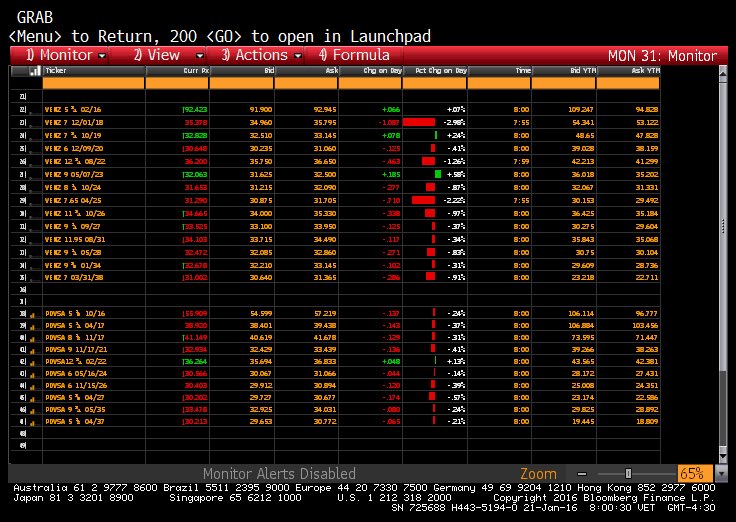The width and height of the screenshot is (736, 522).
Task: Click the zoom out minus button
Action: coord(582,474)
